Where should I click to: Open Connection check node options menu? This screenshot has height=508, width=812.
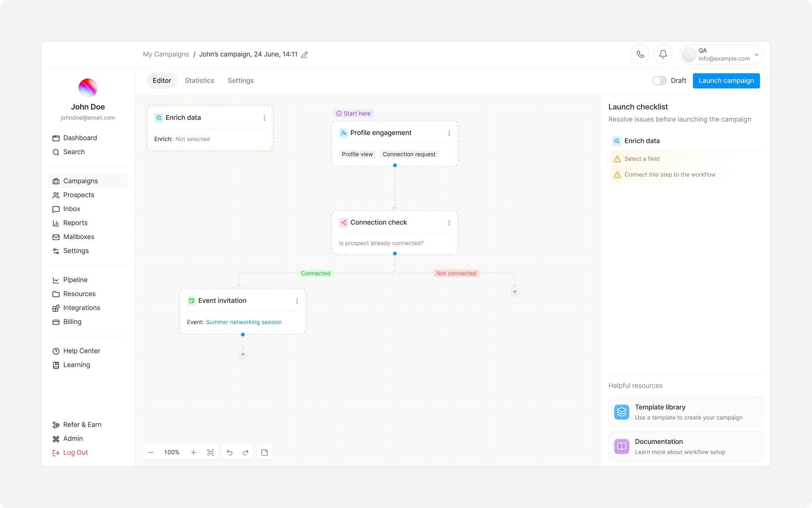[x=449, y=223]
